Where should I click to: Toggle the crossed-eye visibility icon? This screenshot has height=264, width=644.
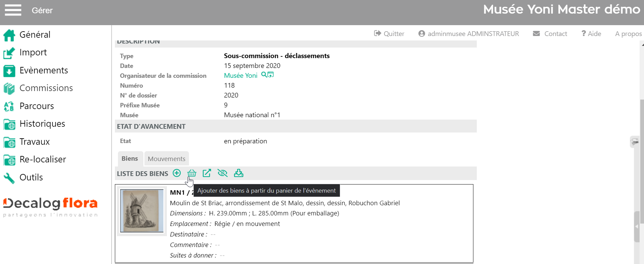tap(222, 173)
